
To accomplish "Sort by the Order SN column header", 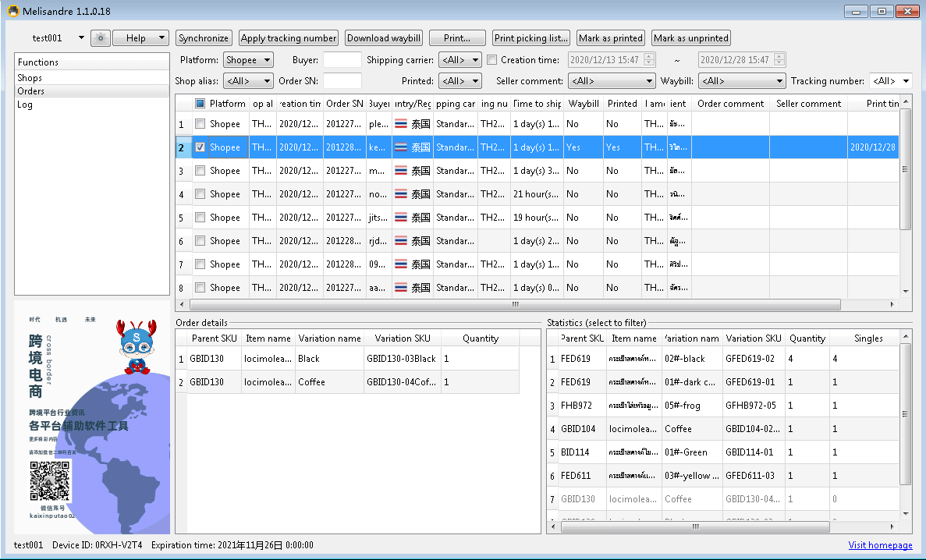I will tap(345, 104).
